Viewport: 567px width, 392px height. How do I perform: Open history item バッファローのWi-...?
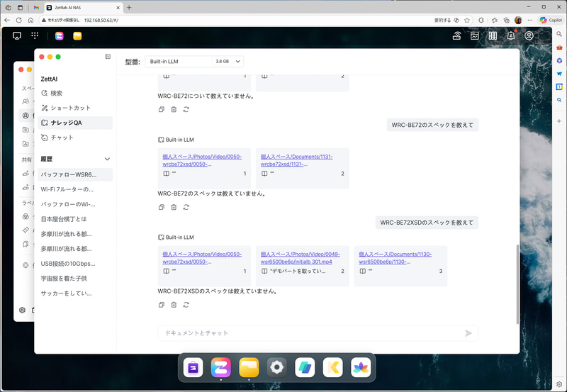click(x=75, y=204)
